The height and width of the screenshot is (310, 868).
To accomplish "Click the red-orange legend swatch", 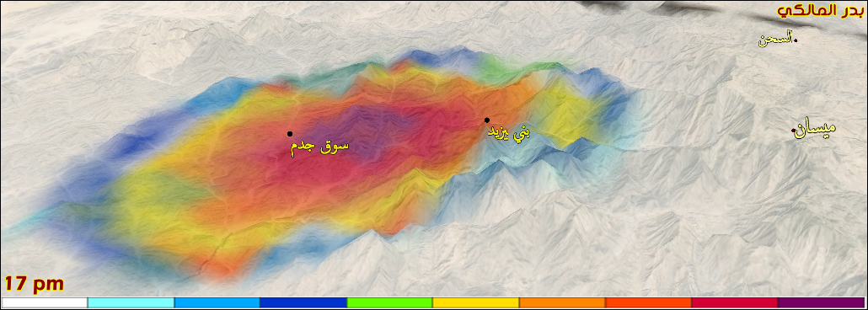I will 649,302.
